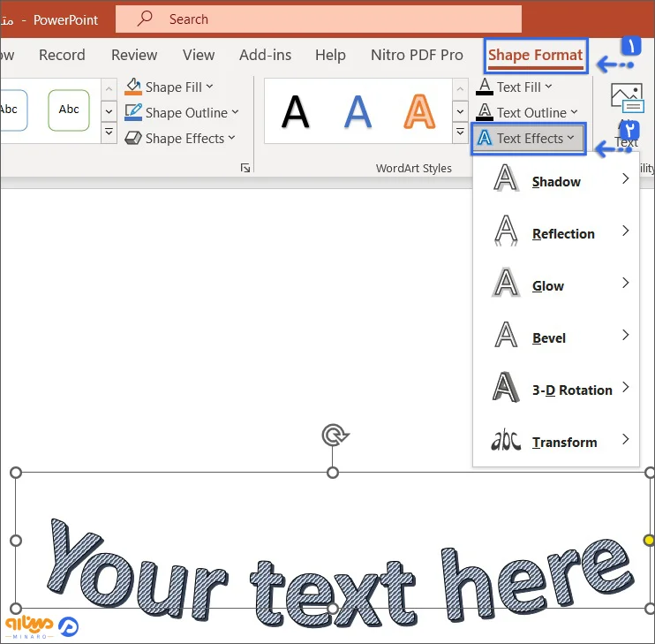Open the Help tab
655x644 pixels.
330,55
